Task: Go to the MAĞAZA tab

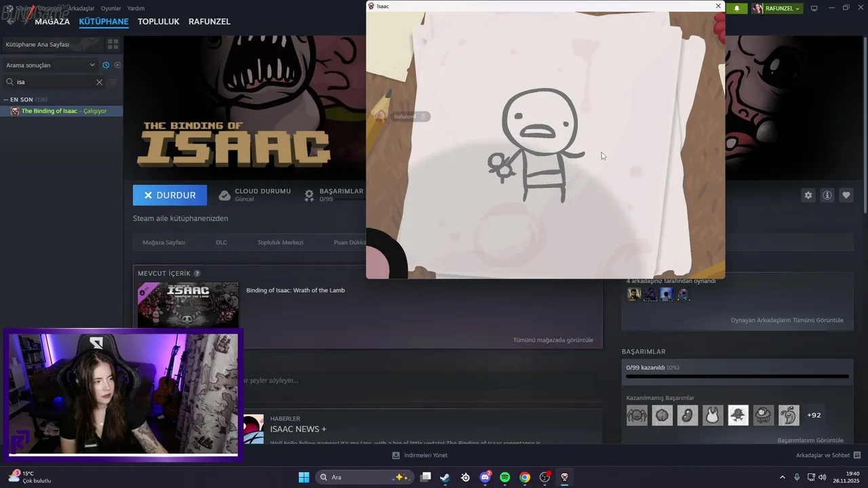Action: click(x=52, y=22)
